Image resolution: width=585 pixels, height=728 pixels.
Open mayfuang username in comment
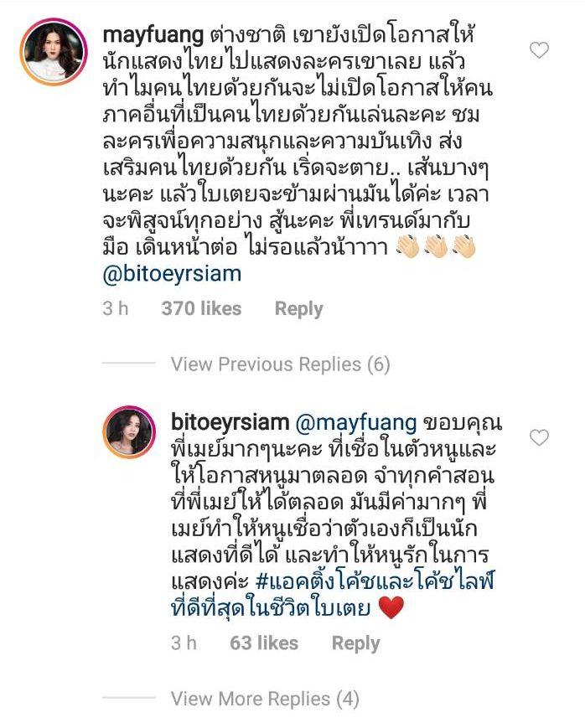(x=153, y=35)
